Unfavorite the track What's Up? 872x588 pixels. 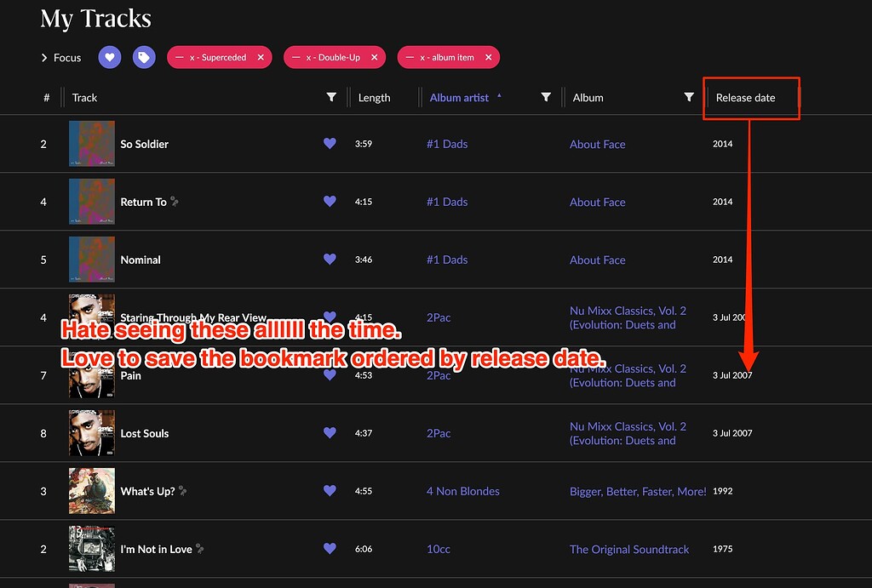pyautogui.click(x=330, y=491)
